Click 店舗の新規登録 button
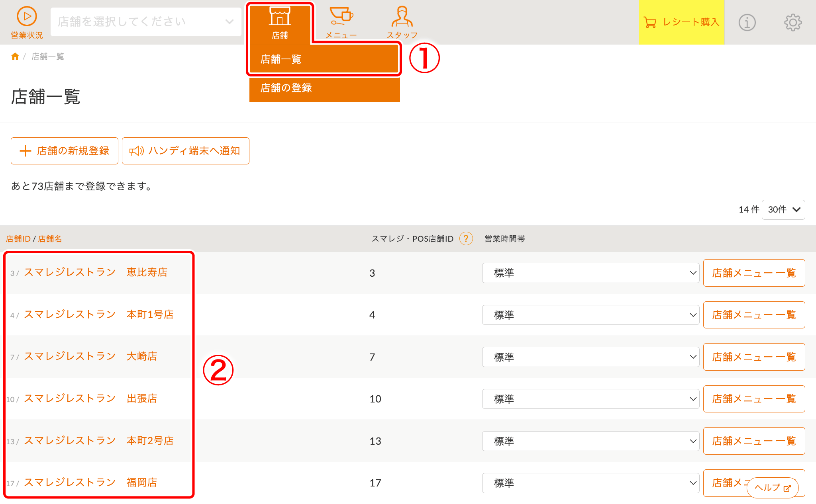 [65, 151]
